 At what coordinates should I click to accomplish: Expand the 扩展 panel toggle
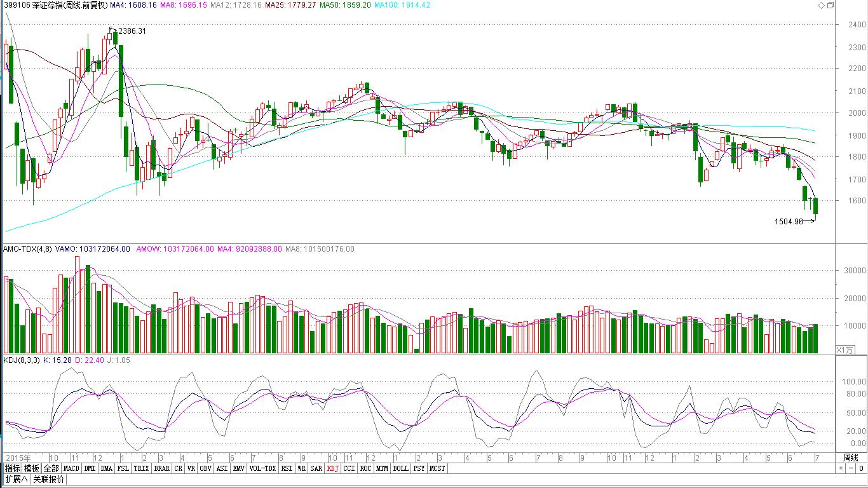pos(17,479)
